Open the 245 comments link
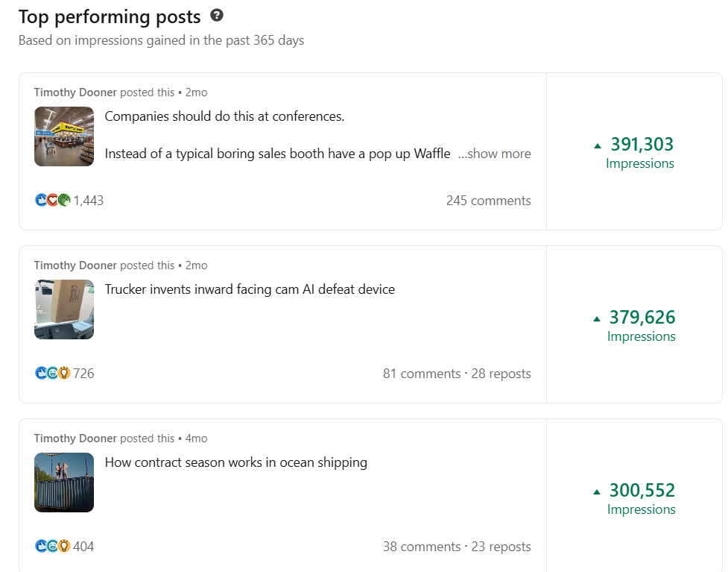Viewport: 728px width, 572px height. click(488, 201)
